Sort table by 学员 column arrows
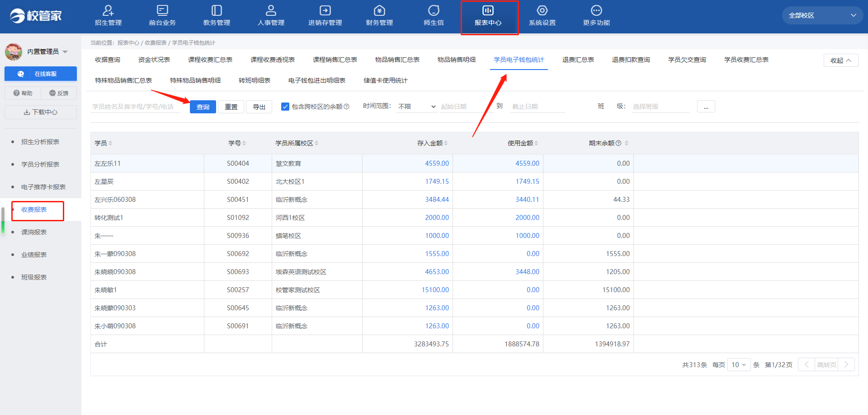The image size is (868, 415). pyautogui.click(x=110, y=143)
